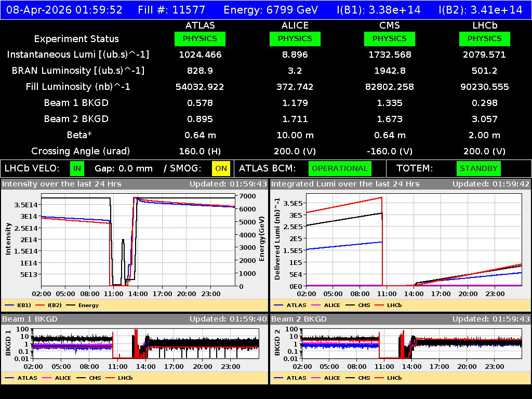This screenshot has height=399, width=532.
Task: Click the Experiment Status row label
Action: tap(76, 38)
